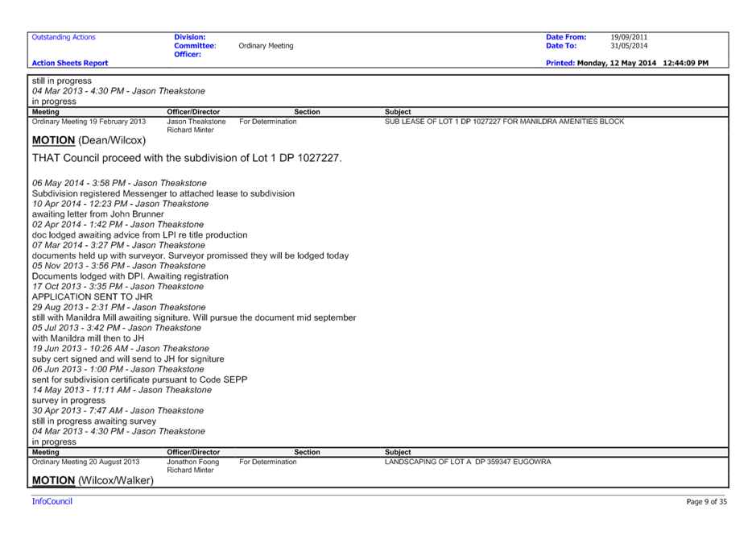The width and height of the screenshot is (756, 535).
Task: Click the Date From: label
Action: click(x=566, y=37)
